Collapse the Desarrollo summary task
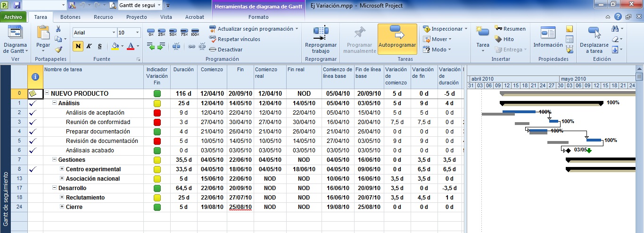Screen dimensions: 644x233 [x=55, y=188]
